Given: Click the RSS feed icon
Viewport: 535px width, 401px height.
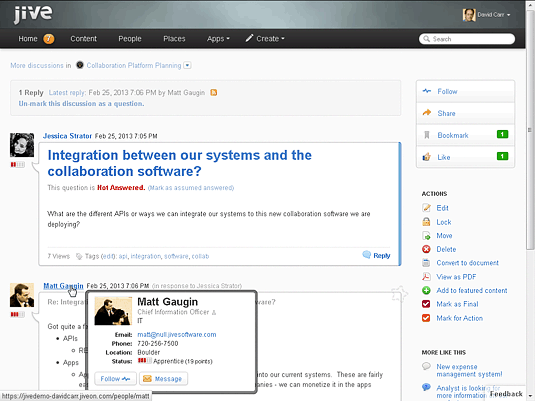Looking at the screenshot, I should point(214,92).
